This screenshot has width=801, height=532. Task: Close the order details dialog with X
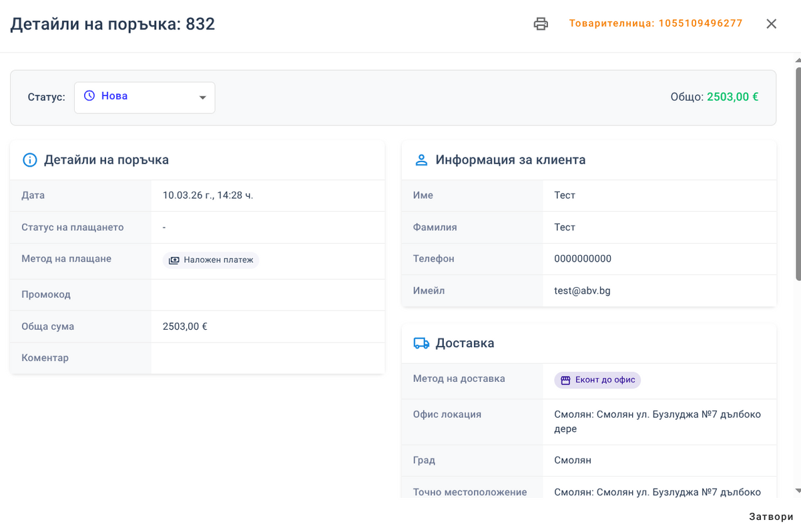point(771,24)
